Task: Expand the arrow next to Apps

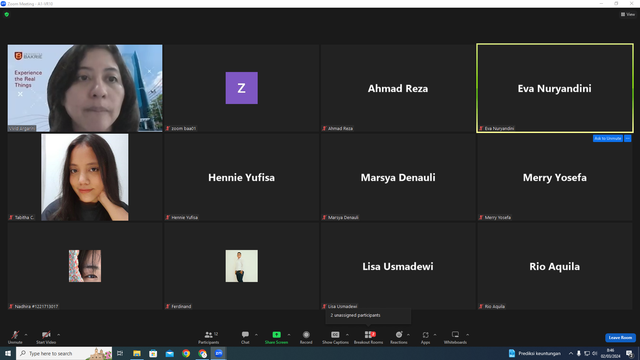Action: (435, 335)
